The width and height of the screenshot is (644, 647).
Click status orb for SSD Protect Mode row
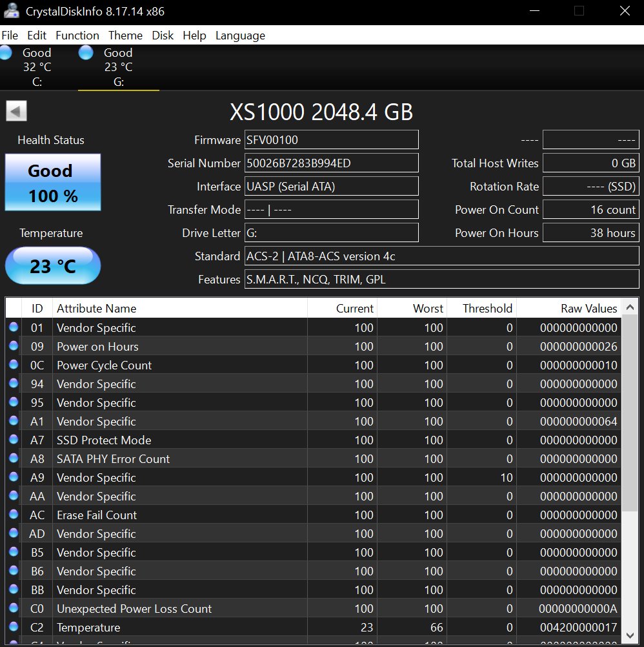point(14,440)
